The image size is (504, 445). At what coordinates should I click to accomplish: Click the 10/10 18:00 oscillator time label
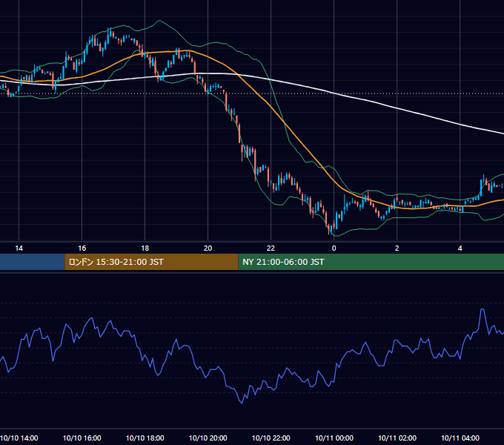[145, 438]
